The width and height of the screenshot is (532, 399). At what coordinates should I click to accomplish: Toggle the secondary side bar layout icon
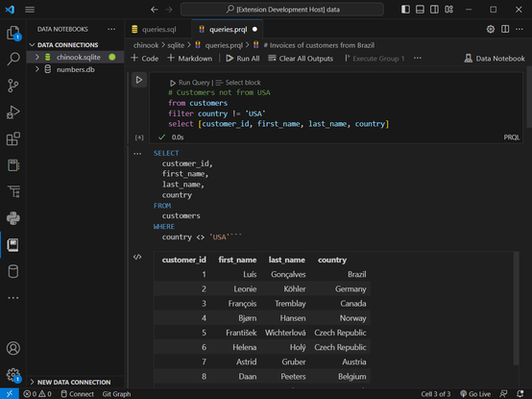click(x=434, y=10)
